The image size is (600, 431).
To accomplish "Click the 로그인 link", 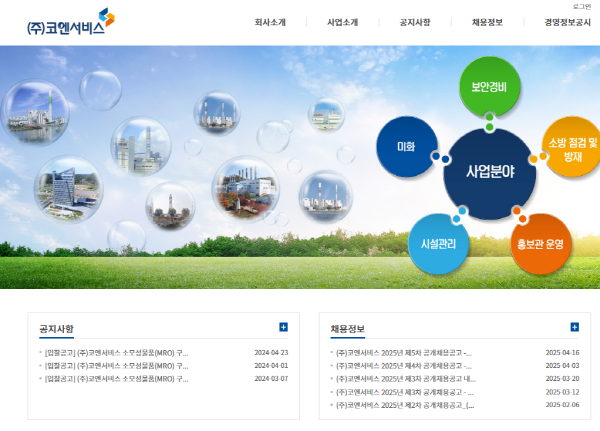I will [x=581, y=6].
